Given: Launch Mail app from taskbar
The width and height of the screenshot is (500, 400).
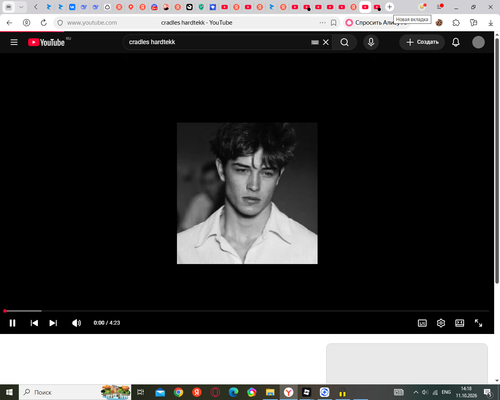Looking at the screenshot, I should (160, 392).
